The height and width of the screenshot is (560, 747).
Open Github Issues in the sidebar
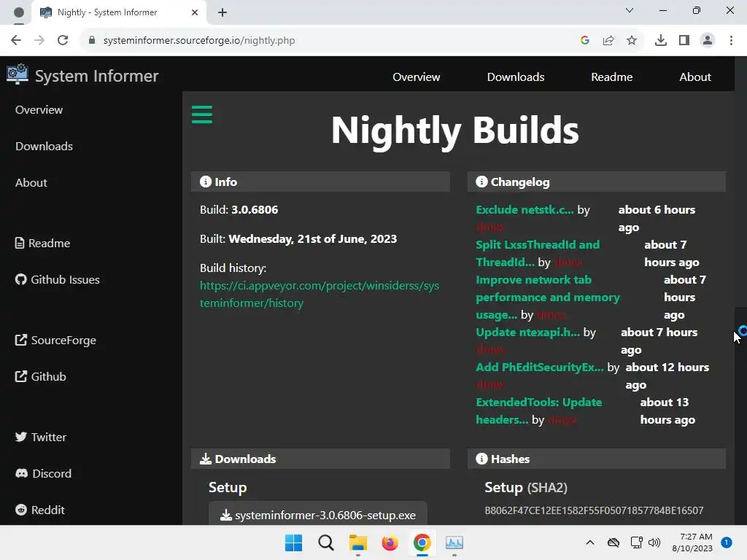pos(57,279)
